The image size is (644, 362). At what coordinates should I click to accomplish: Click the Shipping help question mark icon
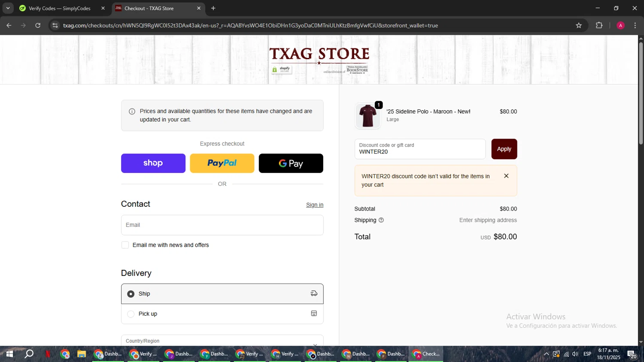(x=381, y=220)
